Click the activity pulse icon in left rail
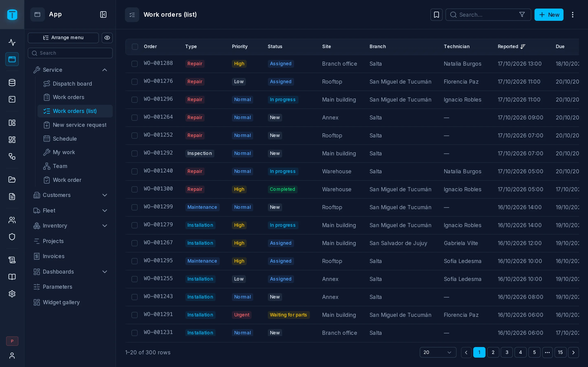 pos(12,42)
